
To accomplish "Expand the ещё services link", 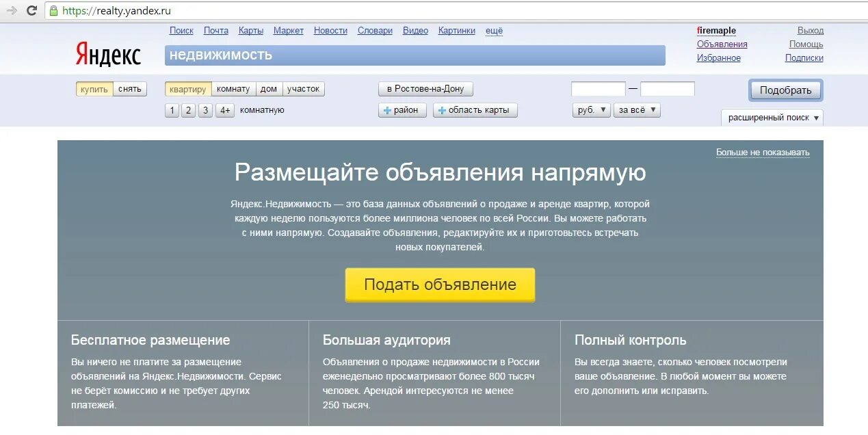I will (494, 31).
